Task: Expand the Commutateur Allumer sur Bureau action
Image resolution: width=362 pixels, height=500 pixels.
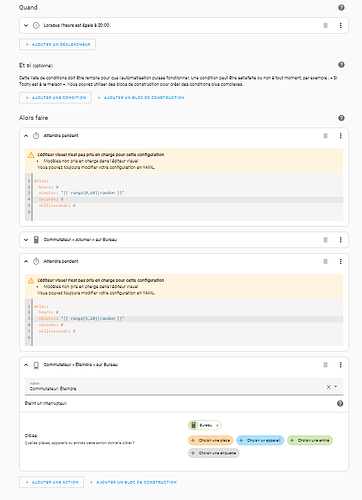Action: tap(26, 240)
